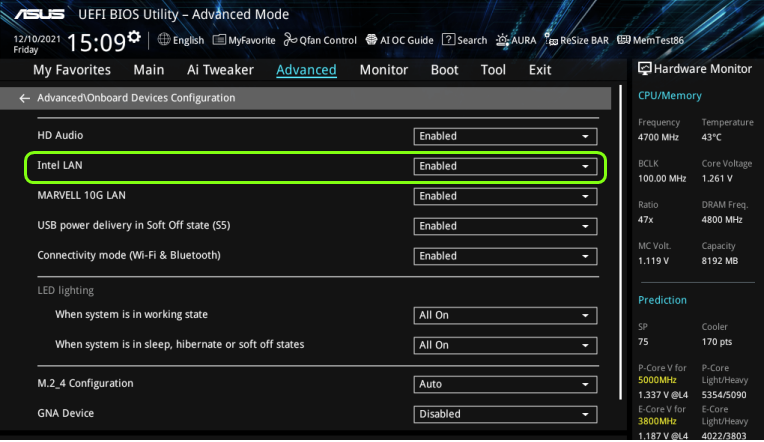Select the HD Audio setting label
The image size is (764, 442).
(x=60, y=135)
